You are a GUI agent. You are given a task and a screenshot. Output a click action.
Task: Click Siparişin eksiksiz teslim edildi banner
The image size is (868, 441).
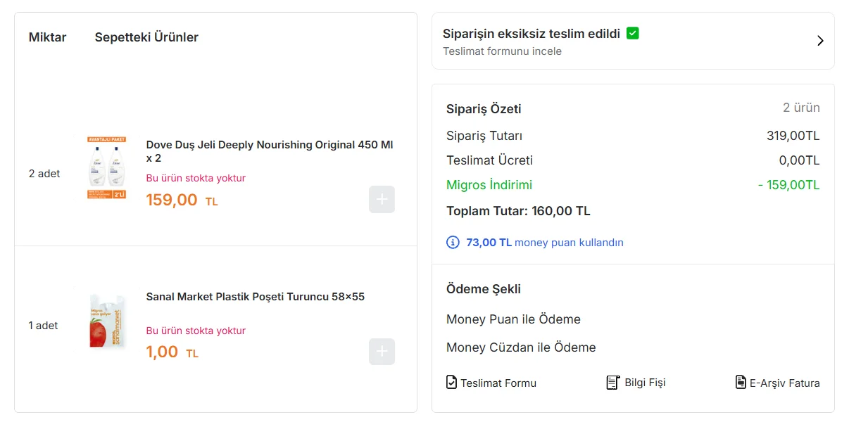pyautogui.click(x=633, y=41)
